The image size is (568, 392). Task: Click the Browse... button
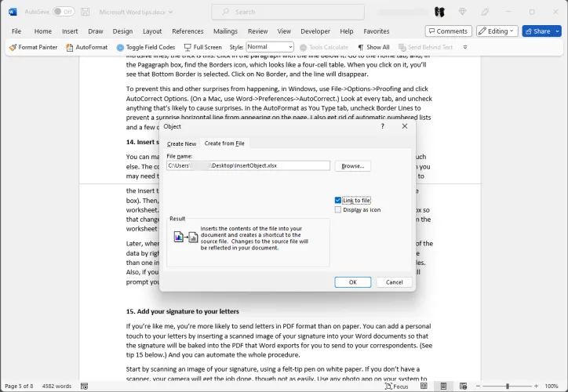[x=352, y=165]
